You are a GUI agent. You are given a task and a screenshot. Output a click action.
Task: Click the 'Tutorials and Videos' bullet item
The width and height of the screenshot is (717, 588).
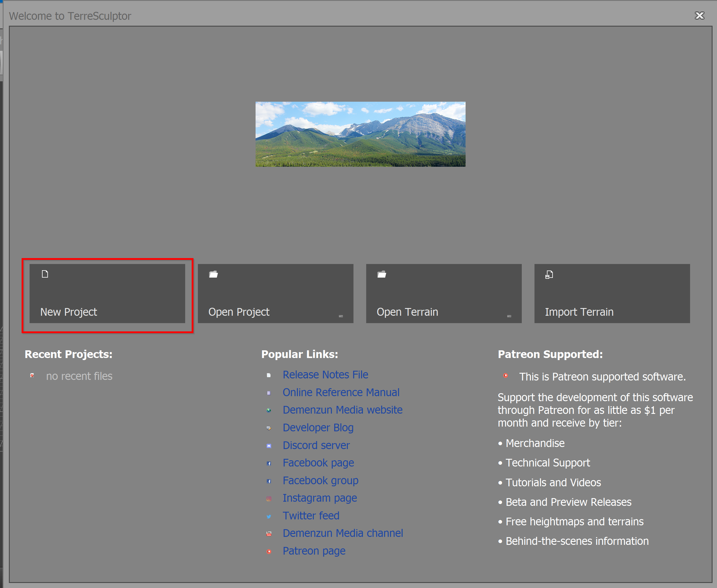click(549, 482)
